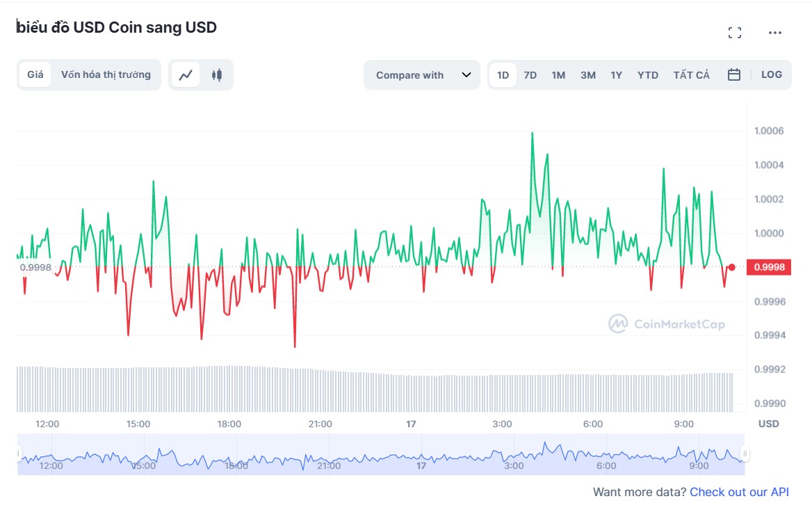The height and width of the screenshot is (517, 812).
Task: Click the Compare with chevron arrow
Action: (466, 75)
